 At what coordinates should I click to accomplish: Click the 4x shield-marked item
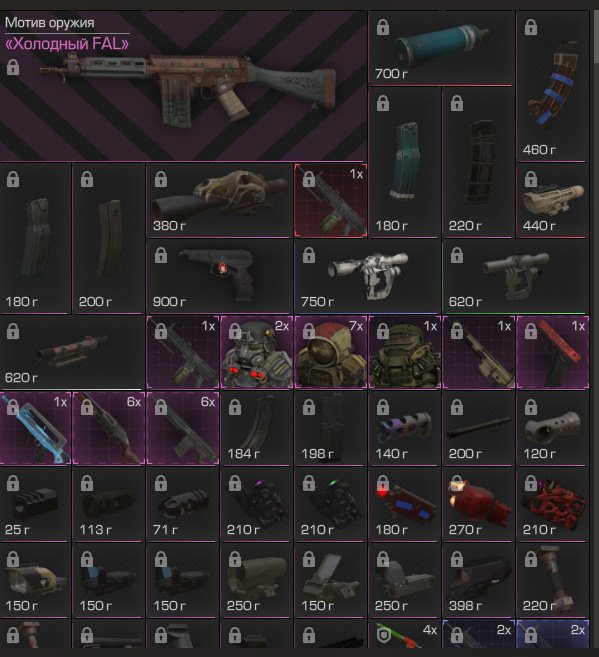[404, 634]
